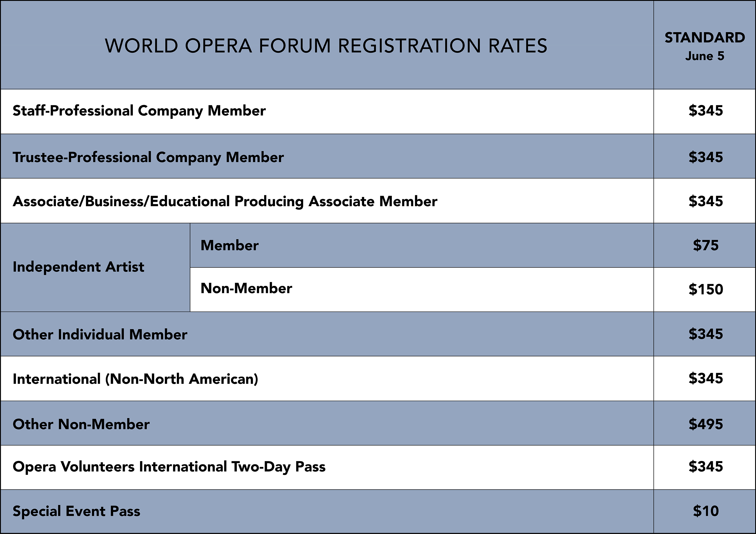Select the $10 Special Event Pass price
This screenshot has width=756, height=534.
coord(706,511)
